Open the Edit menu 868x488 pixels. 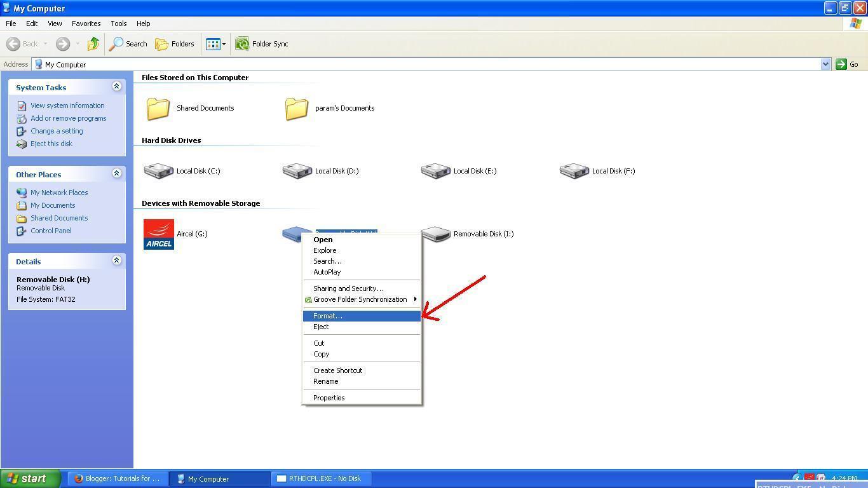(32, 24)
